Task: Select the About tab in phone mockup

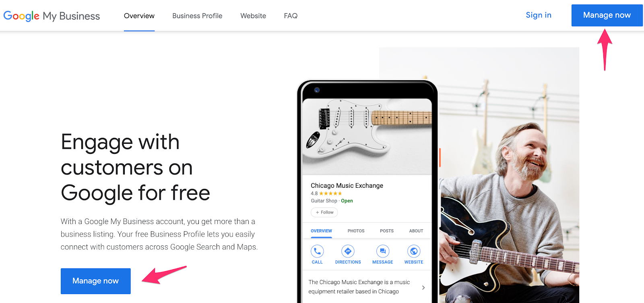Action: point(416,231)
